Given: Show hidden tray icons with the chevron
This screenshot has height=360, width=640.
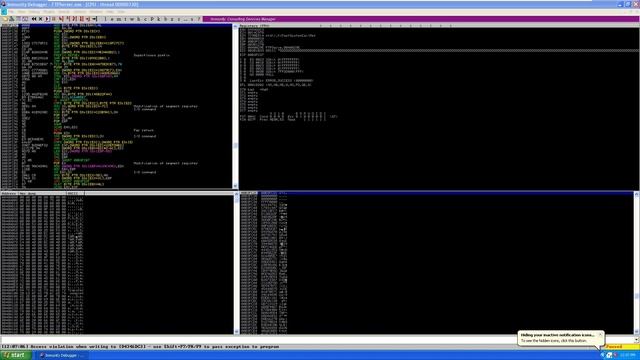Looking at the screenshot, I should coord(602,356).
